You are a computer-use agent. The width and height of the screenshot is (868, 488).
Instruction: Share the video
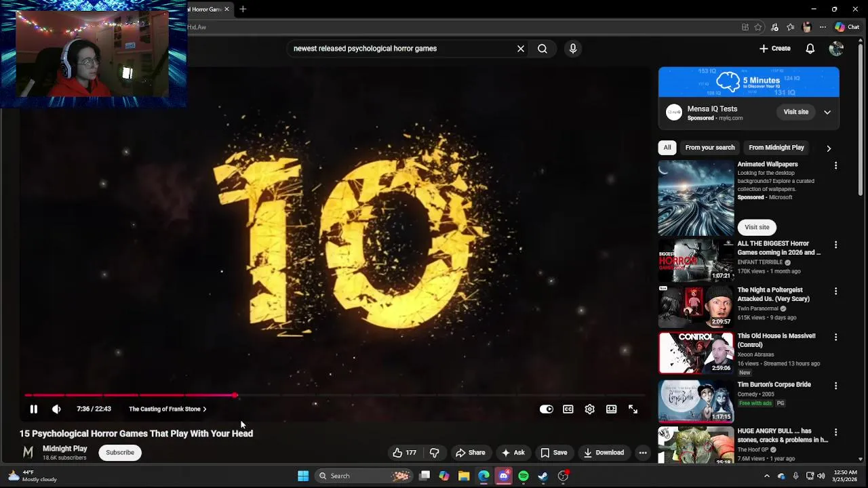(x=471, y=453)
